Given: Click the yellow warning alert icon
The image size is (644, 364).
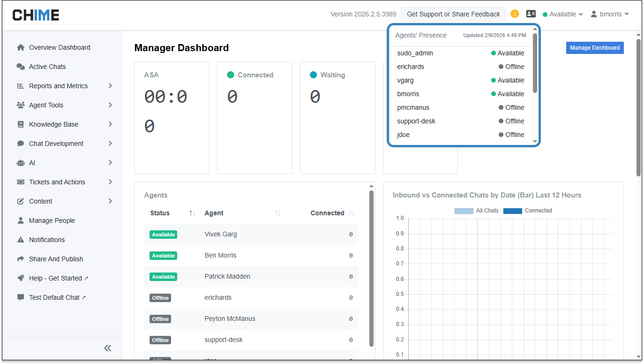Looking at the screenshot, I should click(x=515, y=14).
